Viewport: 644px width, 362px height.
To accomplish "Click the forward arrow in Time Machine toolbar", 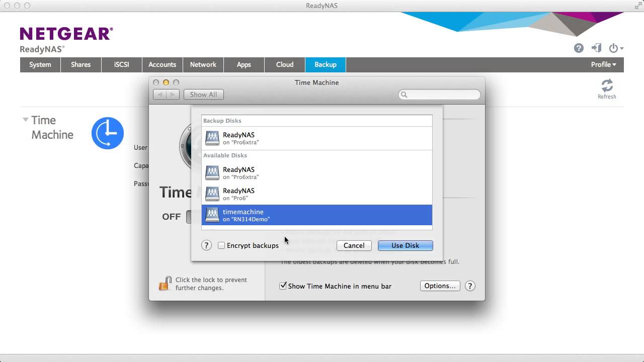I will [173, 95].
